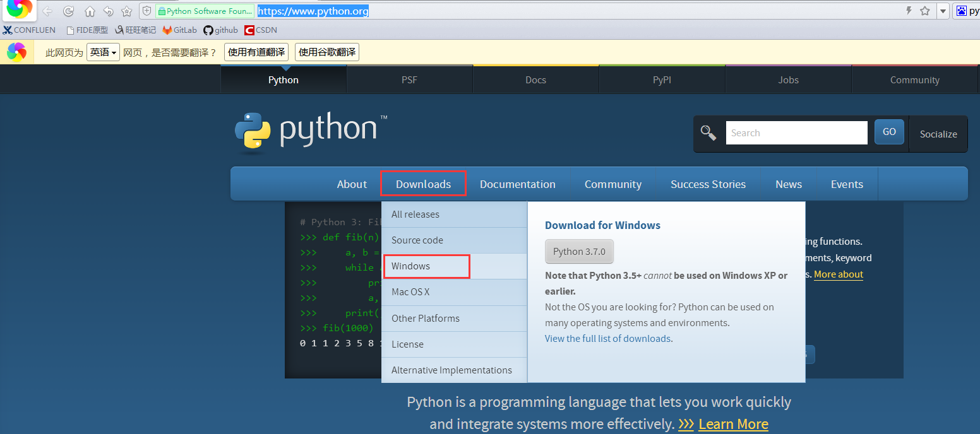Open the address bar dropdown arrow
This screenshot has height=434, width=980.
943,11
